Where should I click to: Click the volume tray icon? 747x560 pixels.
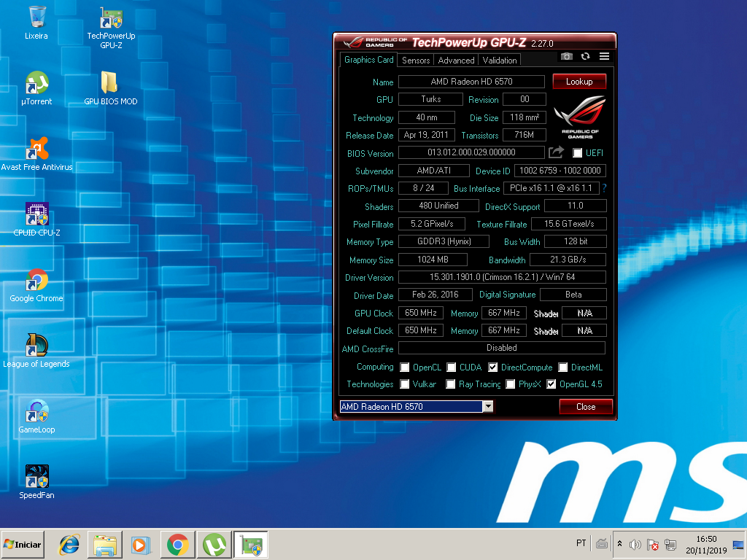tap(635, 544)
